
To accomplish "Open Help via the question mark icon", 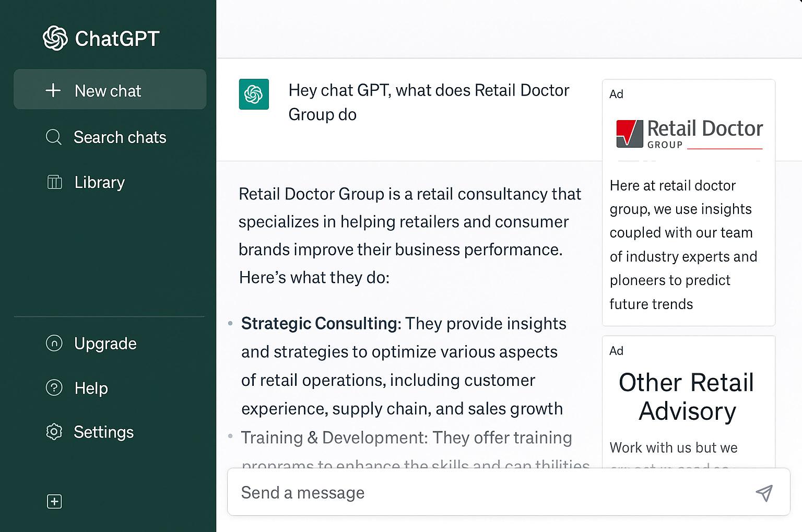I will point(54,388).
